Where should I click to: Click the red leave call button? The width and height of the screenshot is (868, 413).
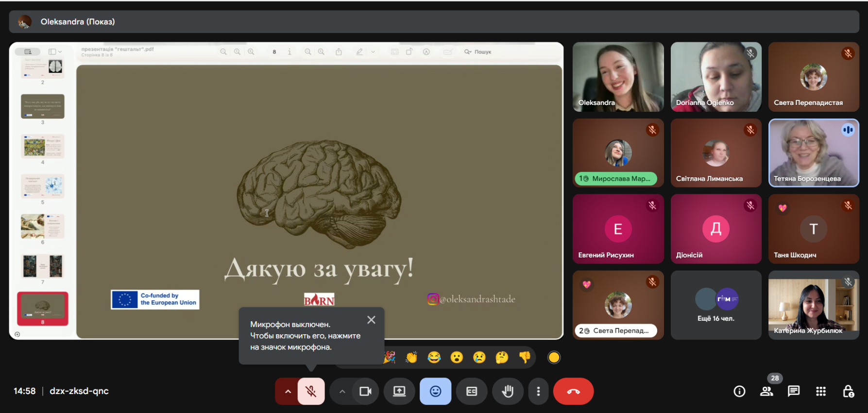coord(573,391)
